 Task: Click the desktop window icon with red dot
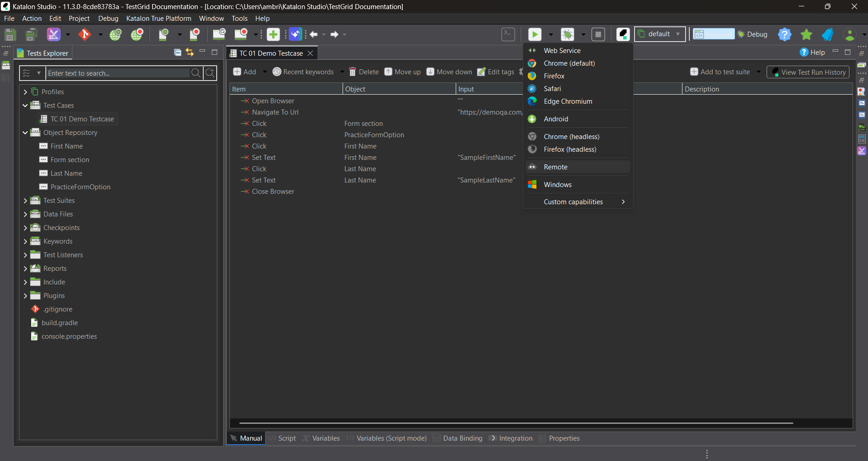[241, 34]
